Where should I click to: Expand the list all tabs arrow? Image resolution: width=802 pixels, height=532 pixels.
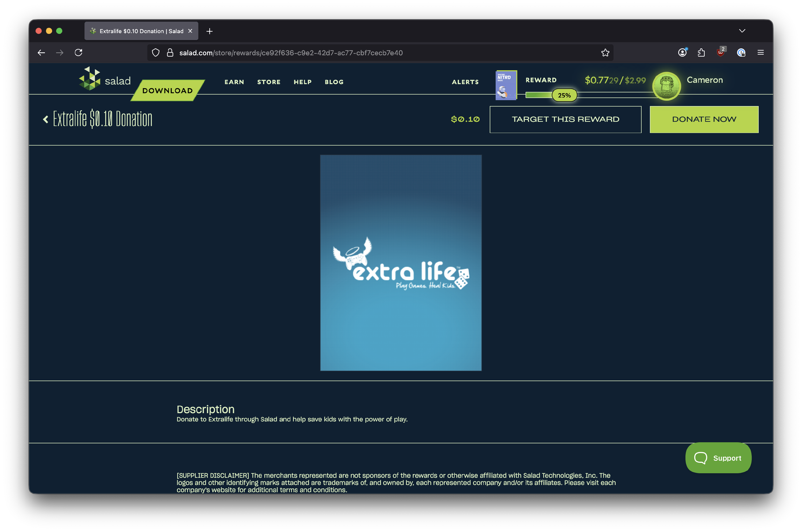[x=742, y=31]
